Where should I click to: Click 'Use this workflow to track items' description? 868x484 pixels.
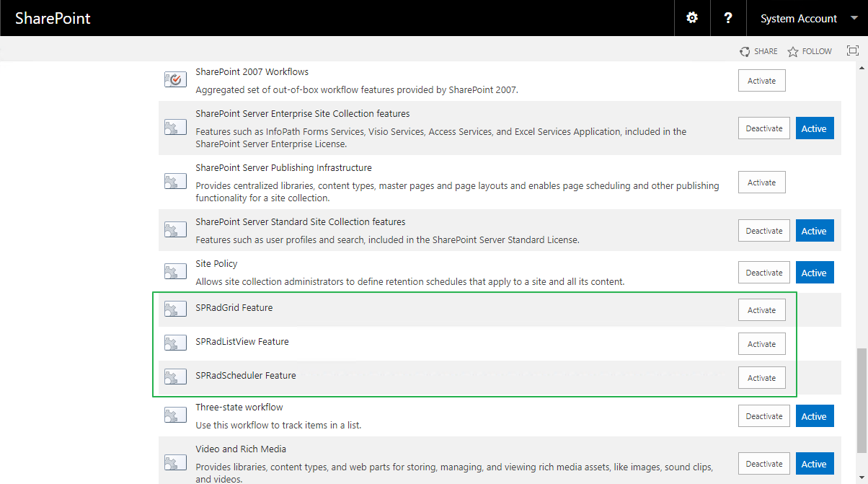(x=278, y=426)
